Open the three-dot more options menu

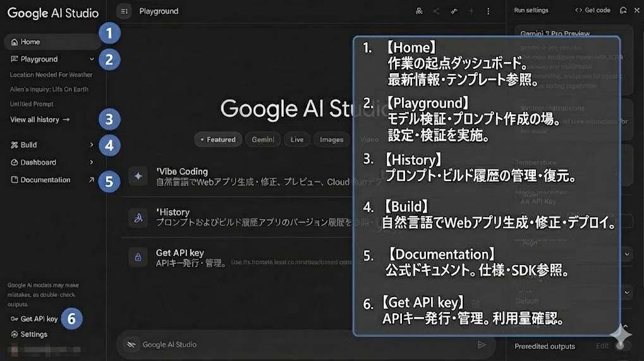(488, 11)
